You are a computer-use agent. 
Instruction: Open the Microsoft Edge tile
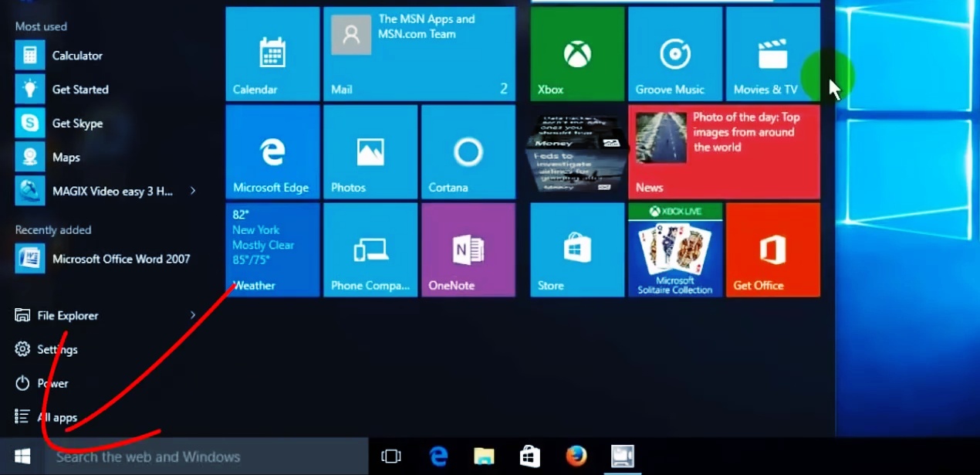(272, 152)
